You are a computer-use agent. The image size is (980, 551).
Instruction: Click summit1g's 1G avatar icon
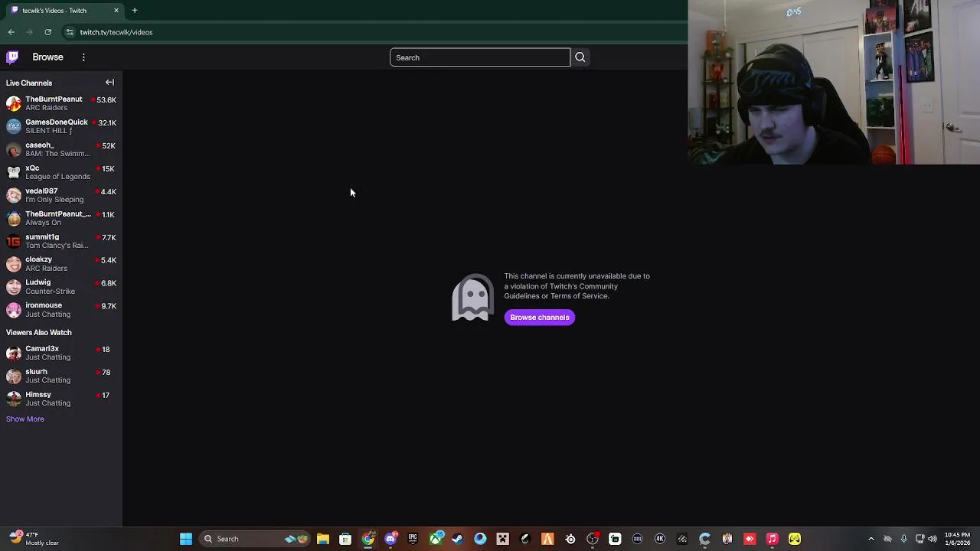(x=14, y=241)
